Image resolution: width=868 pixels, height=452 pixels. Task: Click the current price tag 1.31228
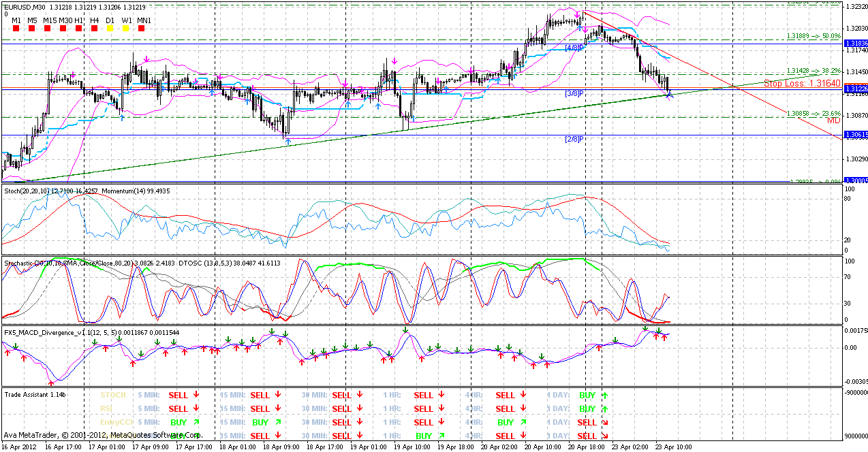856,89
